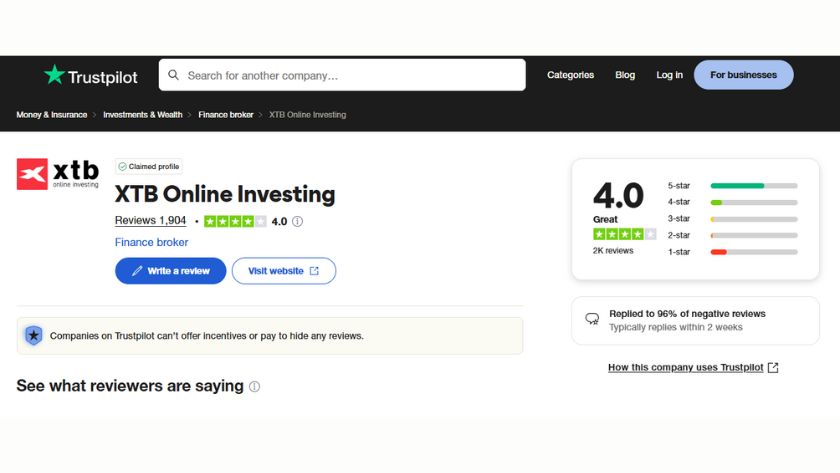Click the '2K reviews' text
The height and width of the screenshot is (473, 840).
click(x=613, y=251)
